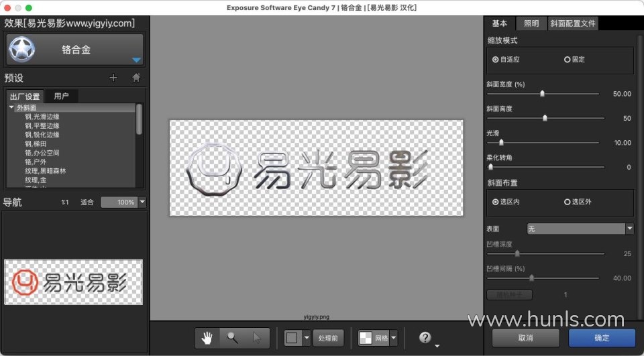Select the Zoom magnifier tool
The image size is (644, 356).
[233, 338]
